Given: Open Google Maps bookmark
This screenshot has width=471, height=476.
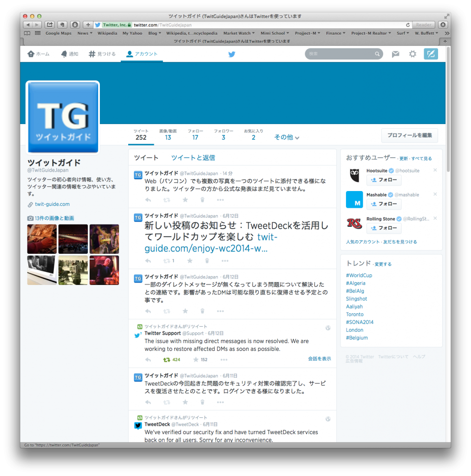Looking at the screenshot, I should [x=59, y=33].
